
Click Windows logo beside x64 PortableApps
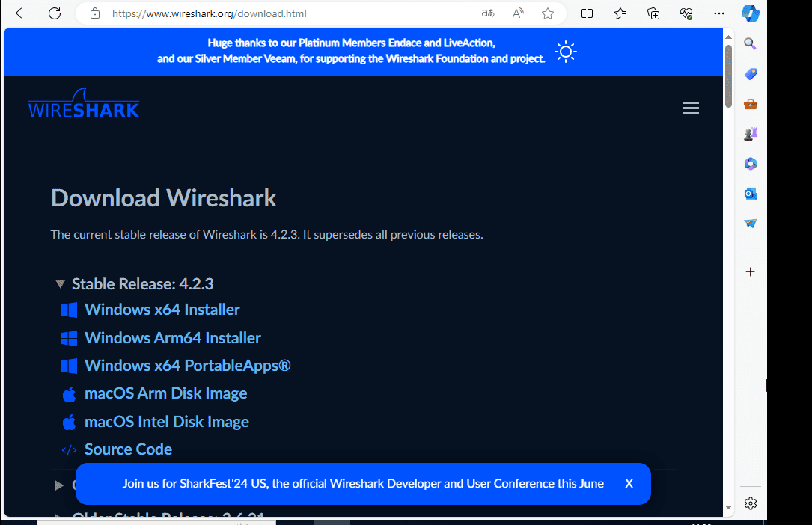[x=69, y=366]
